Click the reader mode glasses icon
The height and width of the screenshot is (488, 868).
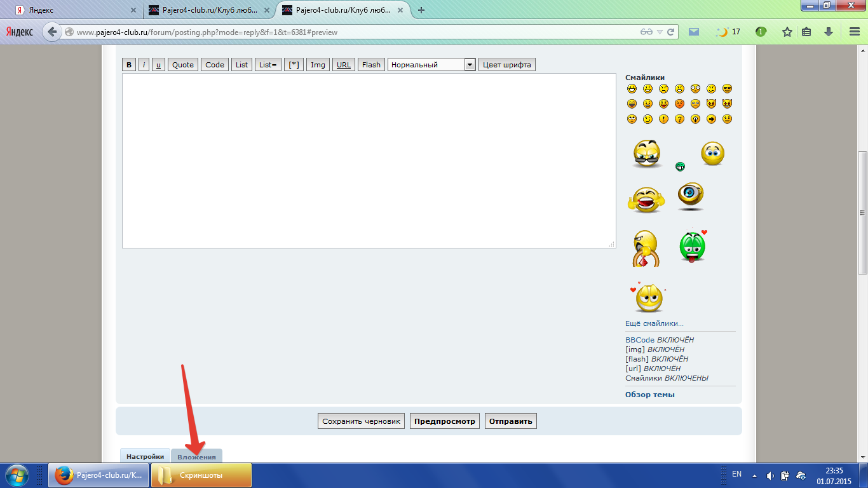tap(646, 32)
